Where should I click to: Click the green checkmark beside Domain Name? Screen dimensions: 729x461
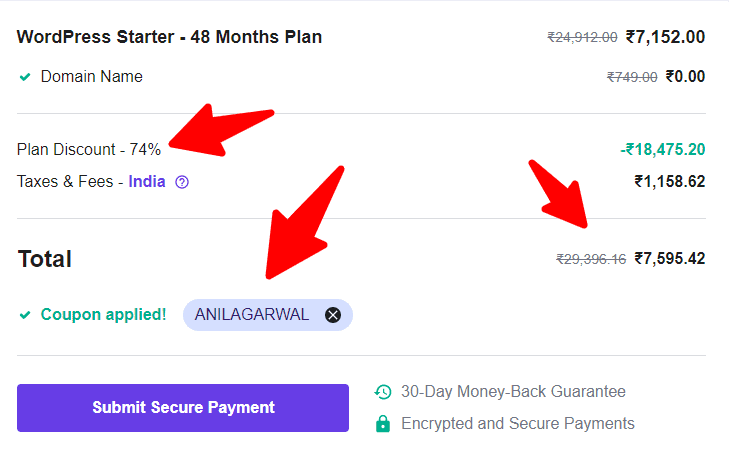[x=25, y=77]
